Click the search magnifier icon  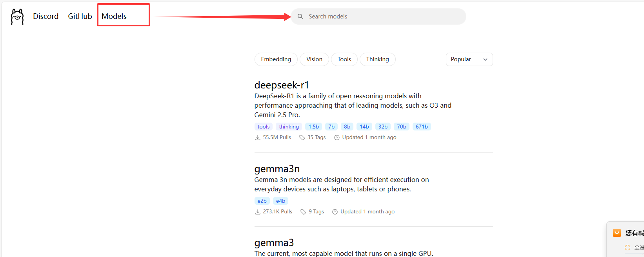pos(300,17)
